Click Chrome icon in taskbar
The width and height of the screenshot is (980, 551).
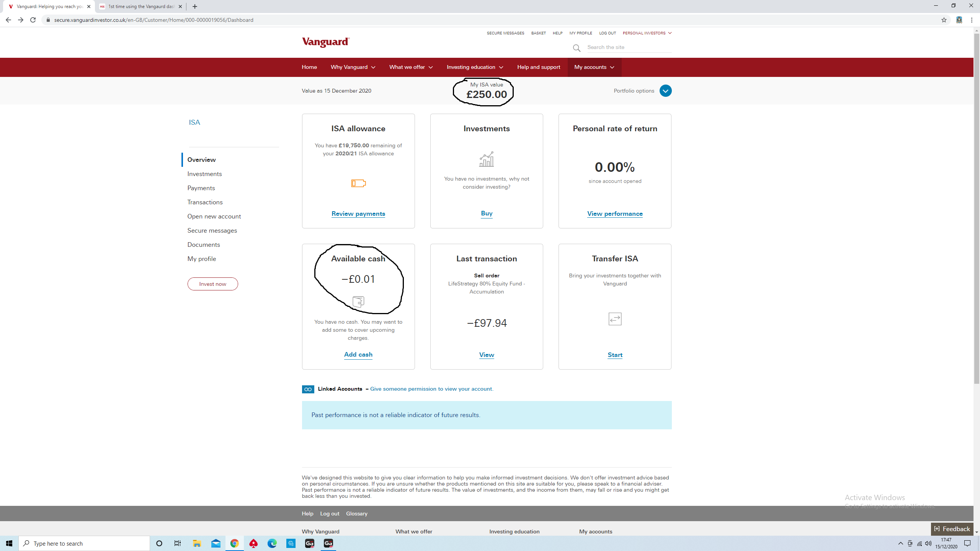pos(234,543)
